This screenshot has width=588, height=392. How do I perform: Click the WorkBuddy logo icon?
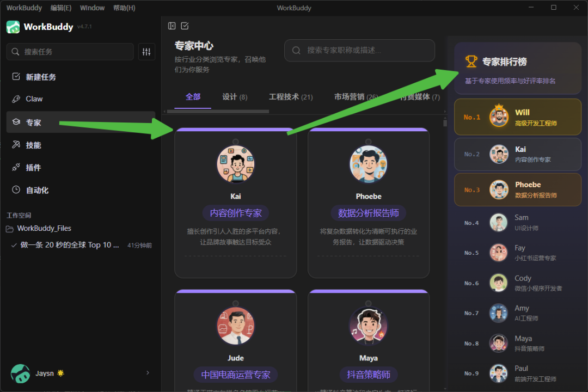(x=12, y=26)
